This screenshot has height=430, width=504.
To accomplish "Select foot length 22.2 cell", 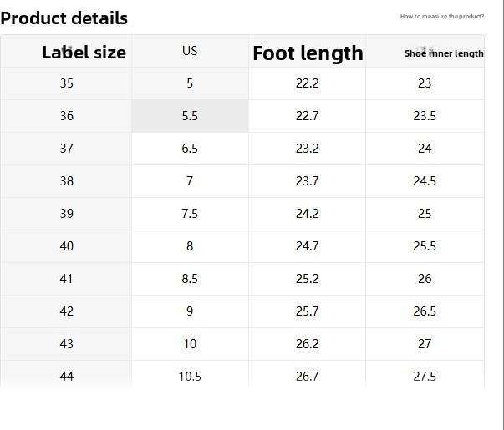I will pyautogui.click(x=307, y=83).
